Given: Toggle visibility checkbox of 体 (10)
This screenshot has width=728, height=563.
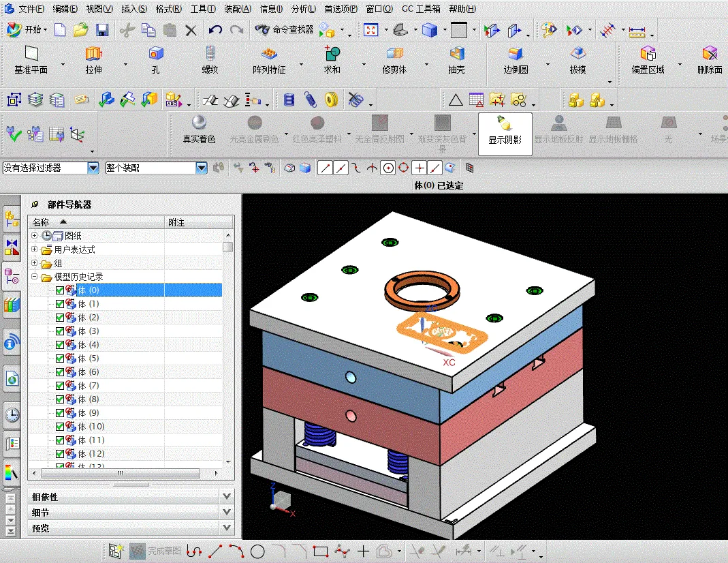Looking at the screenshot, I should coord(60,427).
